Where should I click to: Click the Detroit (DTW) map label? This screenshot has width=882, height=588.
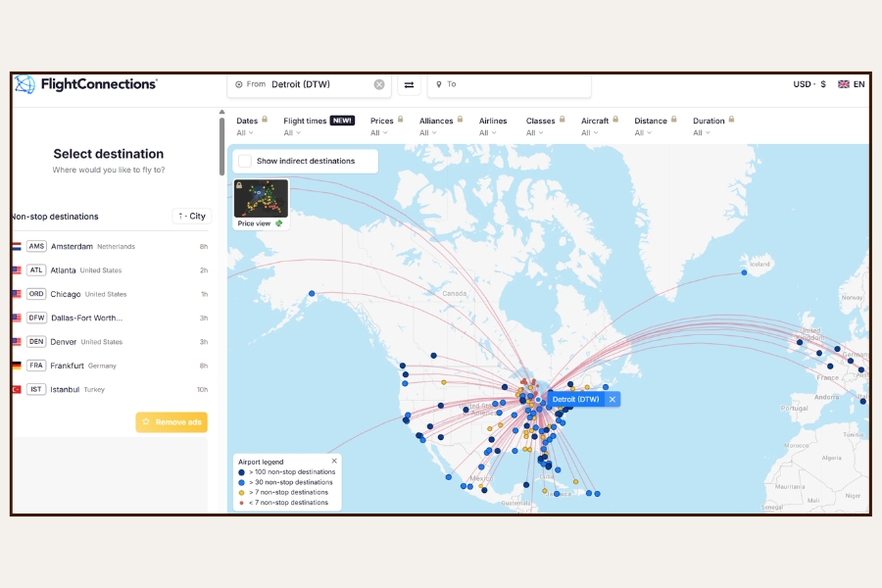[x=576, y=400]
